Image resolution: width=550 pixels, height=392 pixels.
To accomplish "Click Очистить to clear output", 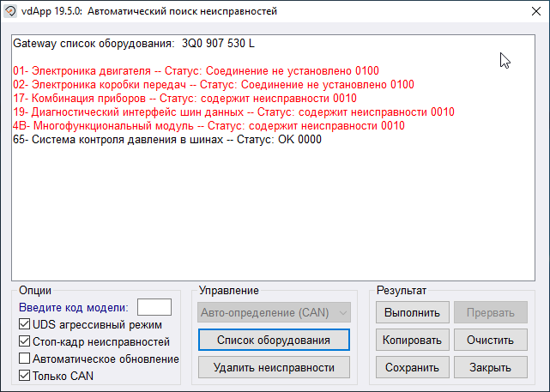I will point(490,340).
